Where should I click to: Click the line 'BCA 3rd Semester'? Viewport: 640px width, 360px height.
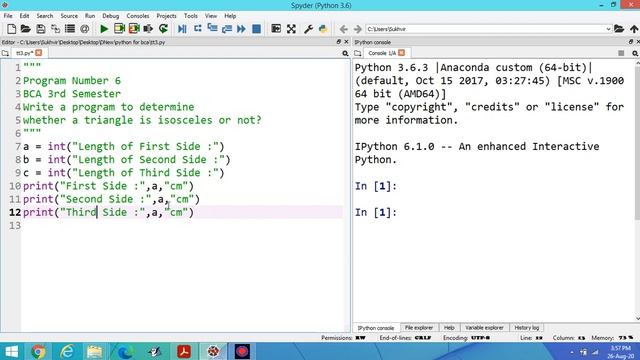pyautogui.click(x=72, y=94)
